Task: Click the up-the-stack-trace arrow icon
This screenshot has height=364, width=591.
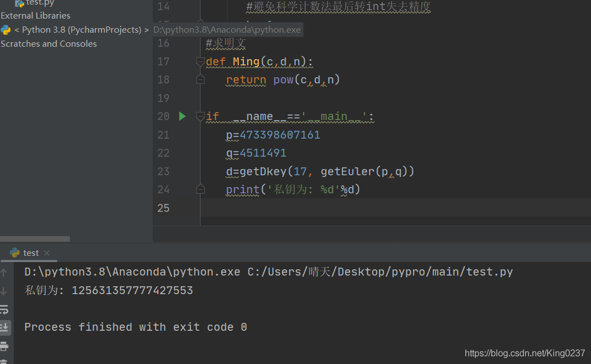Action: click(4, 273)
